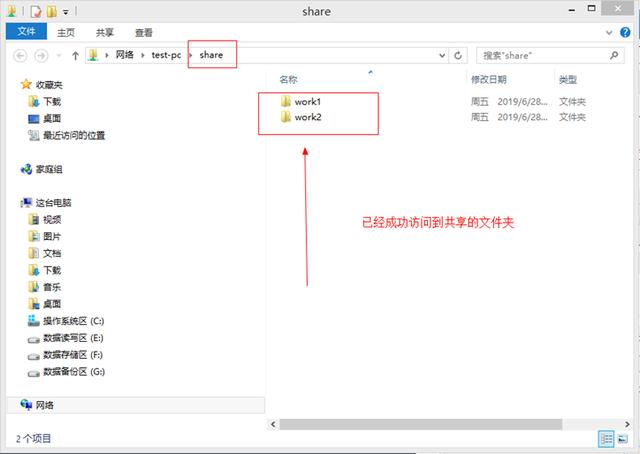Screen dimensions: 640x454
Task: Open the Help question mark icon
Action: tap(625, 32)
